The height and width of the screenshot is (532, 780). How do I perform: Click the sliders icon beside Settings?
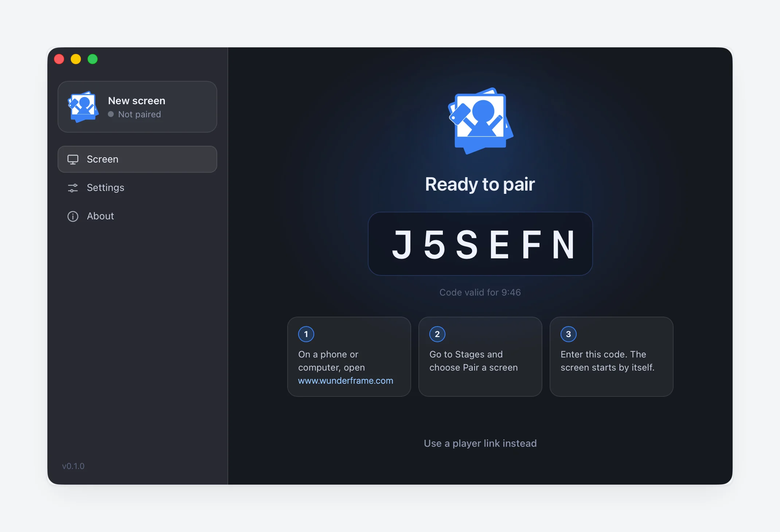pyautogui.click(x=73, y=188)
